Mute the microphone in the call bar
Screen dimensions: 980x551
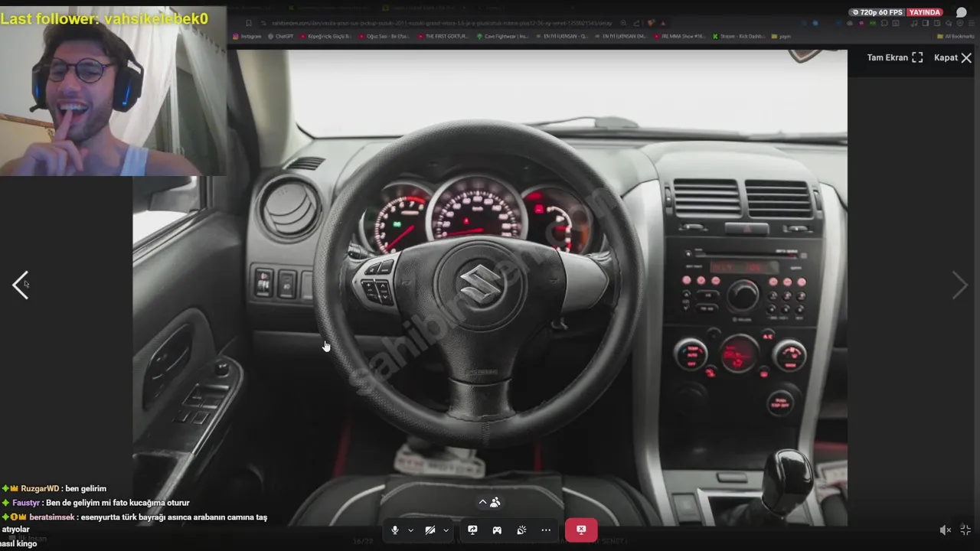[395, 530]
